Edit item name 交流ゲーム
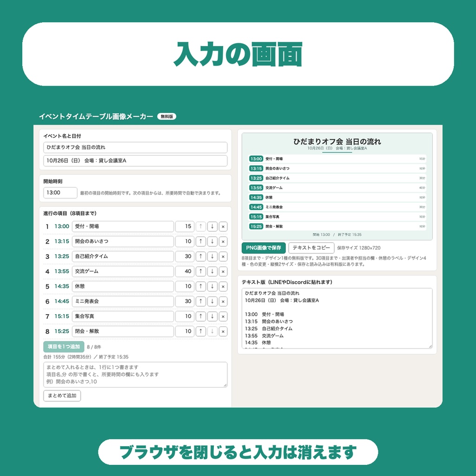 point(123,271)
